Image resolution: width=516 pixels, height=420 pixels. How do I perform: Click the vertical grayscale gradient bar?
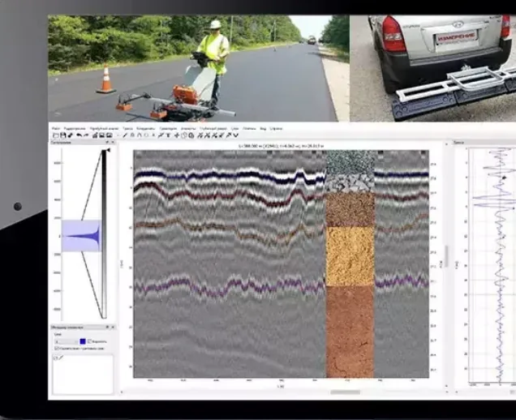104,234
